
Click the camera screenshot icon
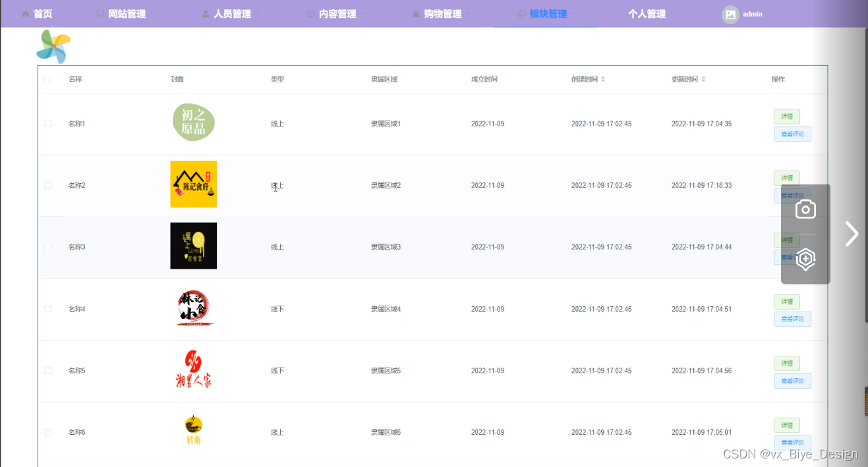805,209
